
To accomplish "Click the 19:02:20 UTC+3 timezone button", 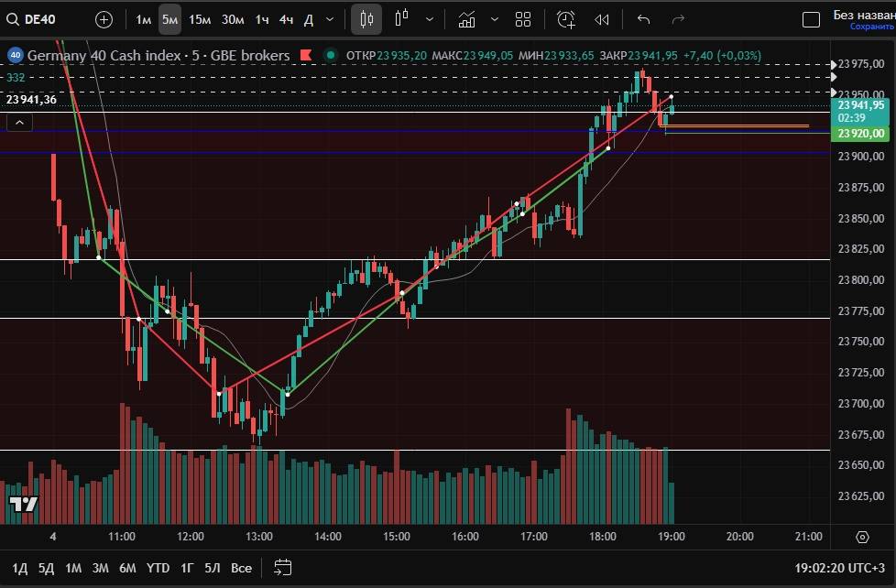I will [840, 568].
